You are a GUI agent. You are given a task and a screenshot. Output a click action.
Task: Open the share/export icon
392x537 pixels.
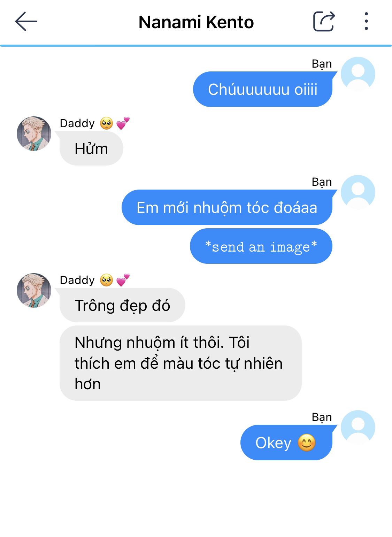[324, 22]
